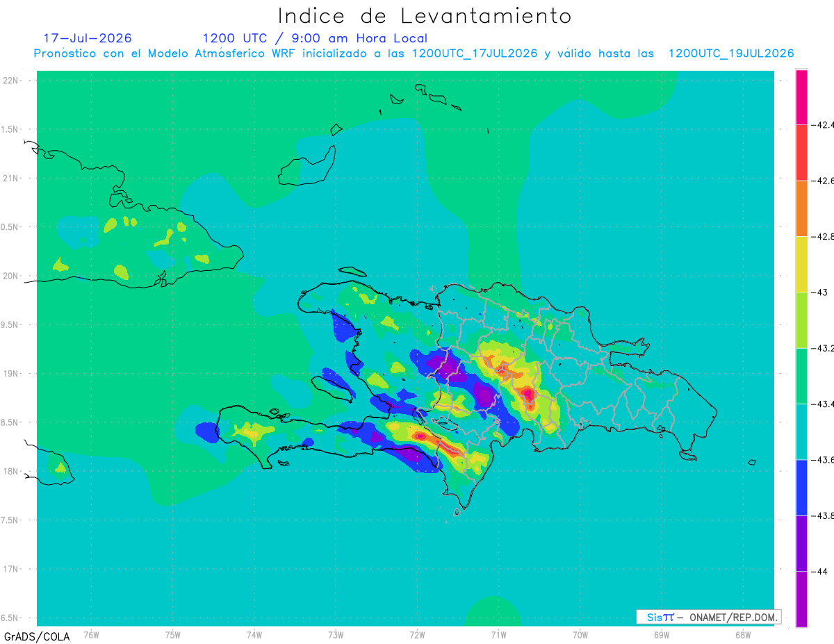Click the "-44" colorbar value
This screenshot has height=644, width=834.
(821, 571)
